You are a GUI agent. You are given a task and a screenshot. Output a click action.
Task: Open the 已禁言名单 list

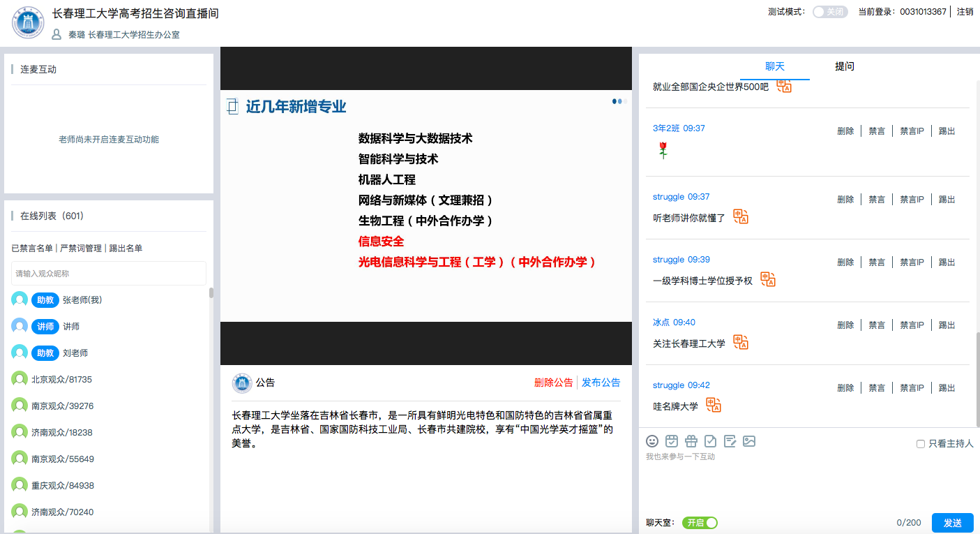click(32, 249)
